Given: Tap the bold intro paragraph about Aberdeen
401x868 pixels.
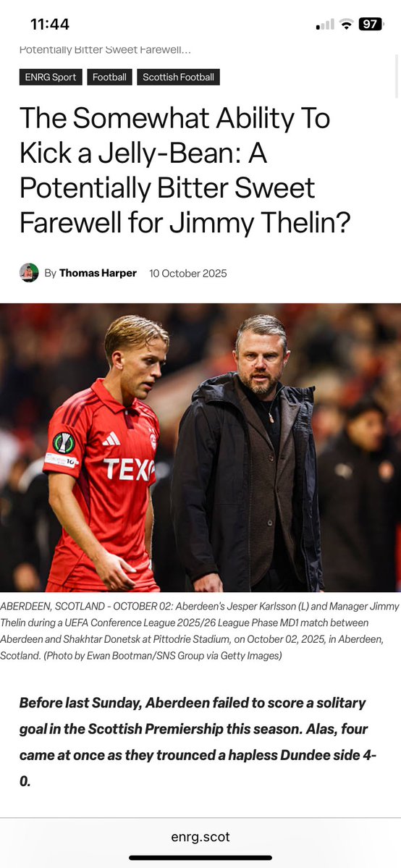Looking at the screenshot, I should [198, 742].
